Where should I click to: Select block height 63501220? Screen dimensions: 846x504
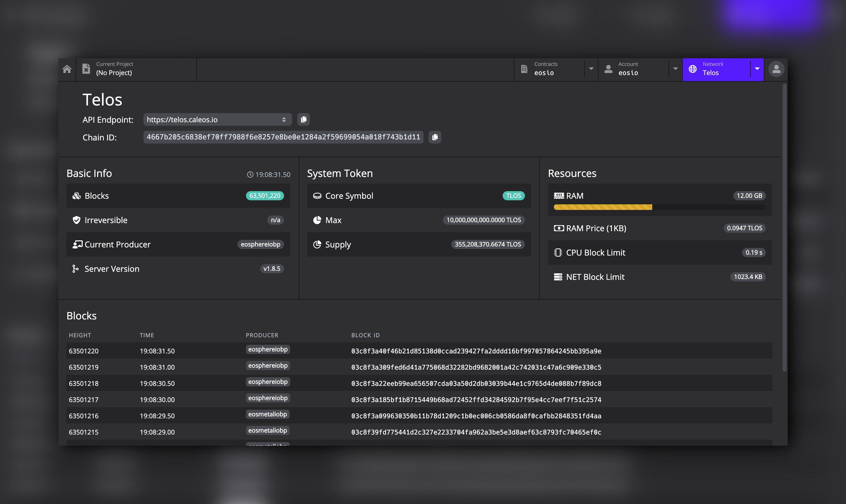coord(83,351)
